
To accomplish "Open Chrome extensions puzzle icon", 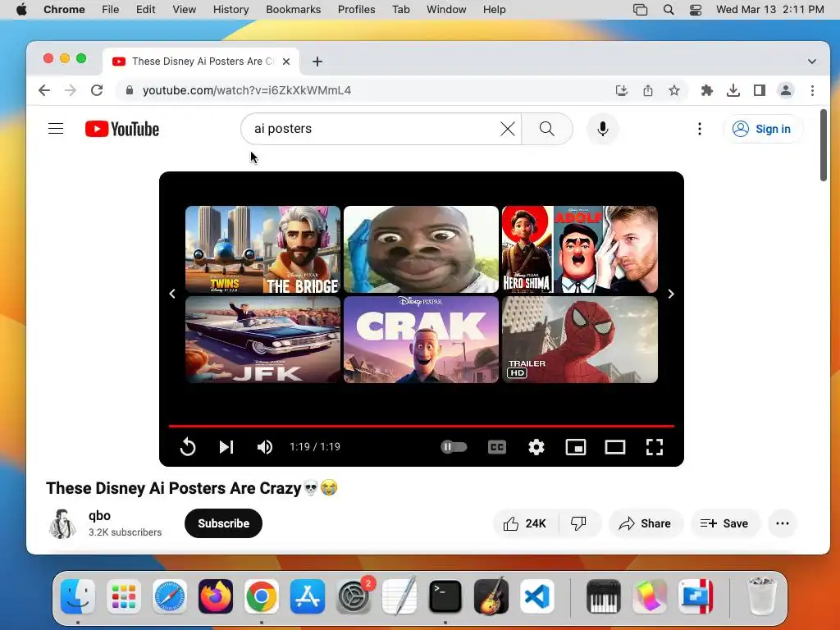I will 706,90.
